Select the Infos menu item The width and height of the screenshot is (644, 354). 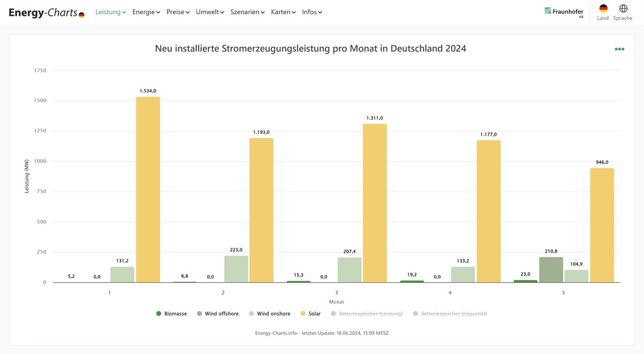[311, 11]
